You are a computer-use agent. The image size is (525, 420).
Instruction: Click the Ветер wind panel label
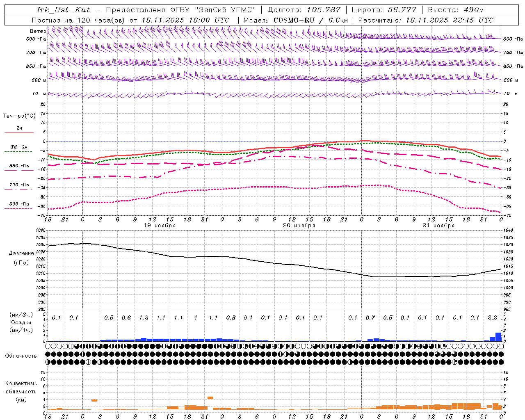pyautogui.click(x=38, y=31)
